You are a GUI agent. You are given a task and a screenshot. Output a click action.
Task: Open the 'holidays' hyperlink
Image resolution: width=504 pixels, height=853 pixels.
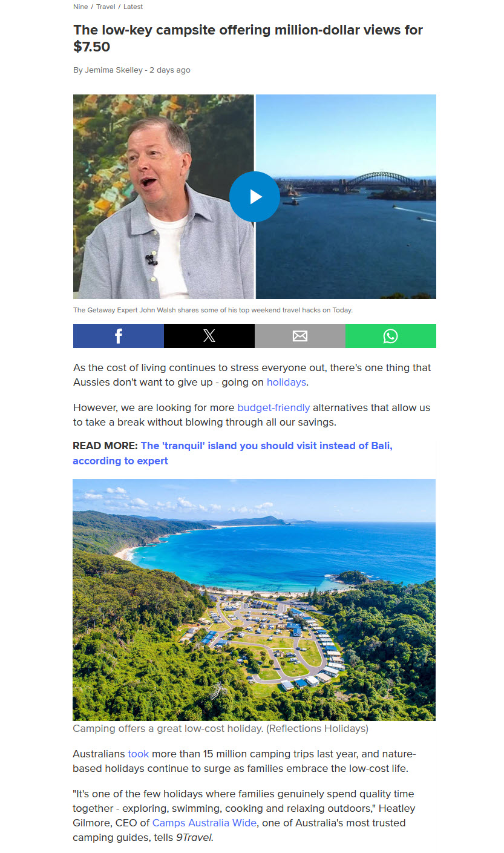[x=286, y=383]
